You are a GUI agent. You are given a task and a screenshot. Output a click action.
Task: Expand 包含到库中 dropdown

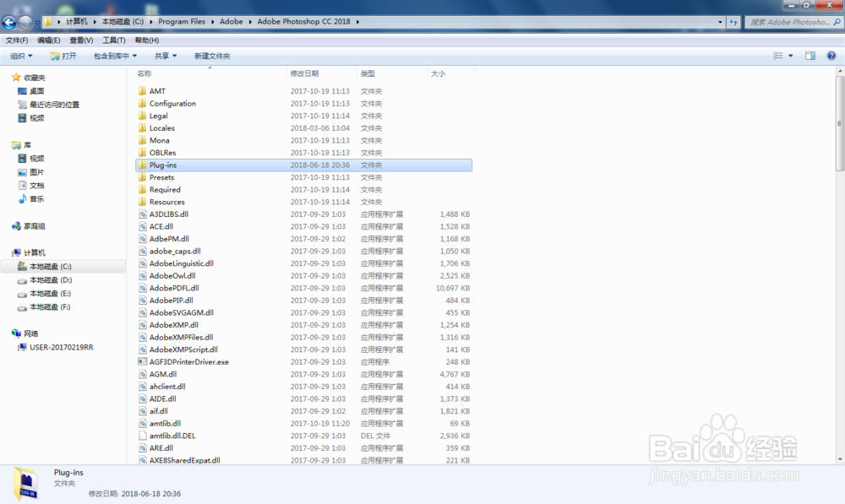click(x=115, y=56)
